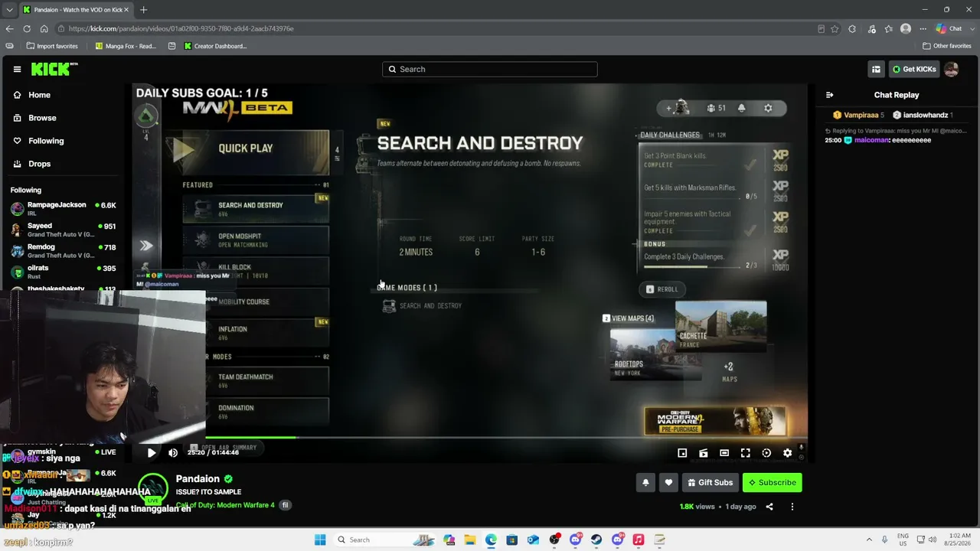Open Manga Fox bookmark

[126, 46]
